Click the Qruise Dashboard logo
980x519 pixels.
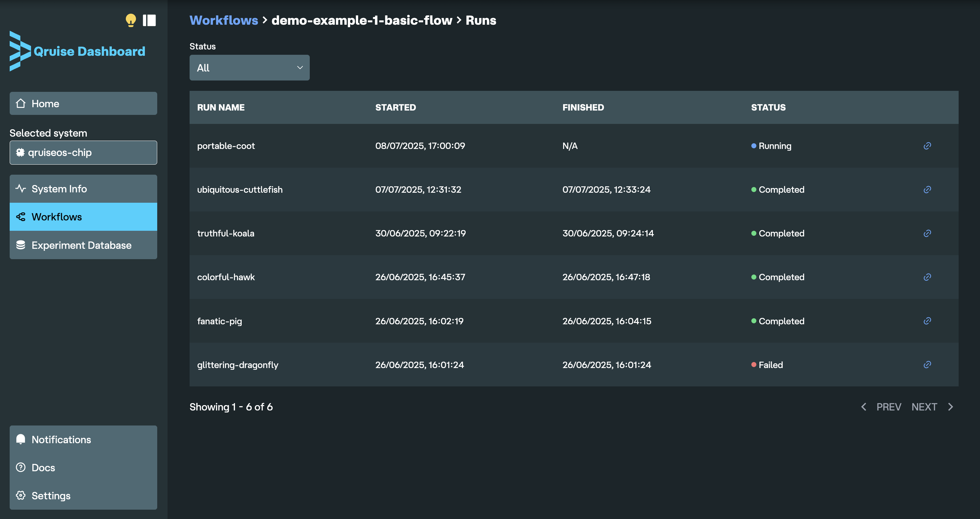coord(77,51)
